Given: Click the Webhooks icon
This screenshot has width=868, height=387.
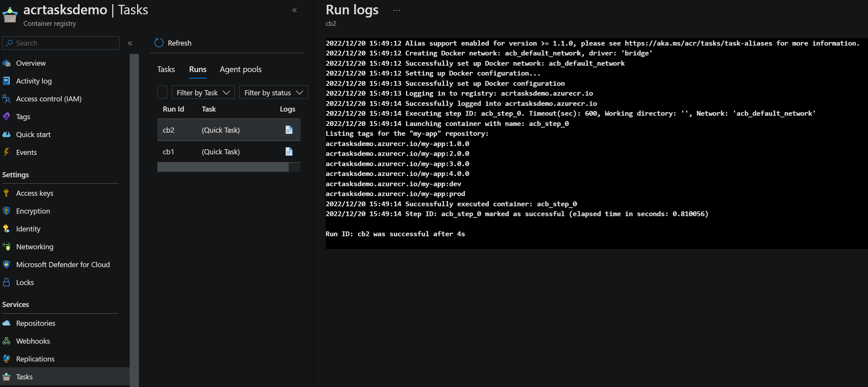Looking at the screenshot, I should (6, 341).
